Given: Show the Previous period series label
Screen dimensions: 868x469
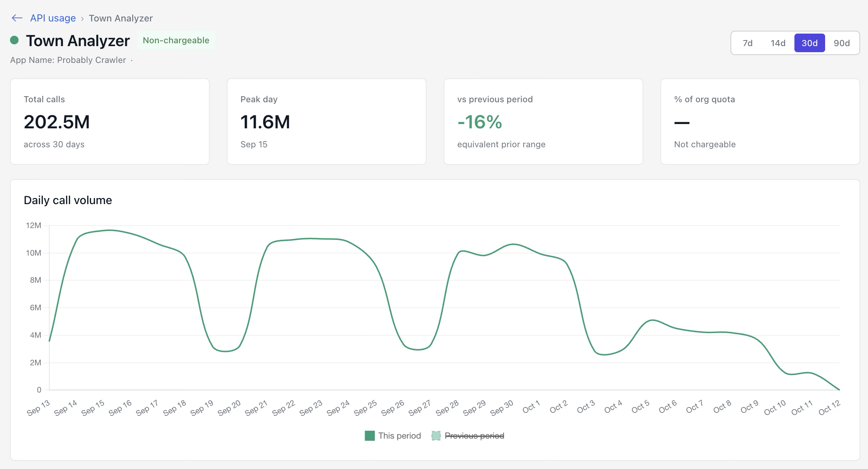Looking at the screenshot, I should click(474, 436).
